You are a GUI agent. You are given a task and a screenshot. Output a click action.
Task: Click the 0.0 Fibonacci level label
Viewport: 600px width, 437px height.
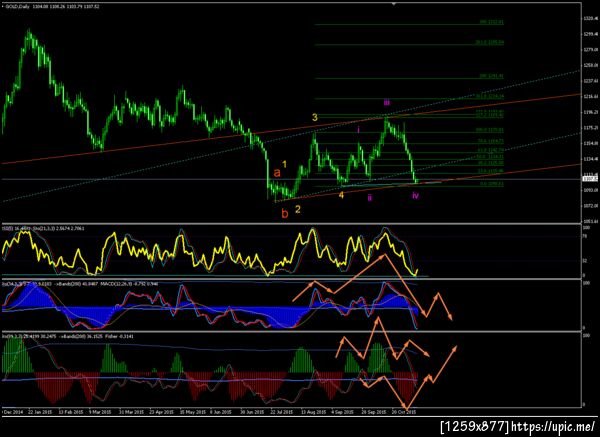click(492, 184)
